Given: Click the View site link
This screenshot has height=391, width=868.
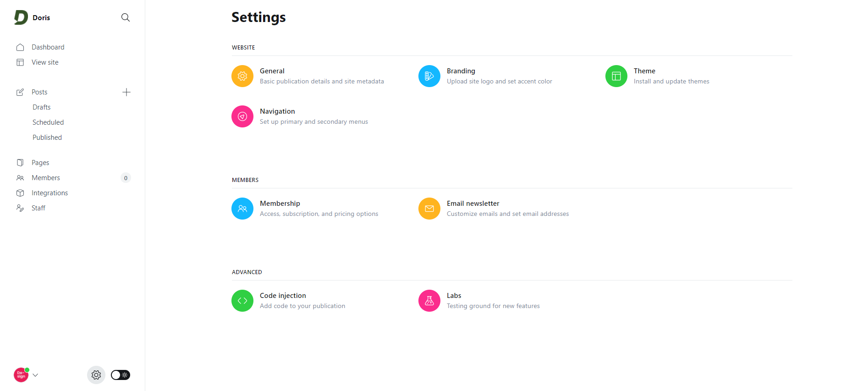Looking at the screenshot, I should click(x=45, y=62).
